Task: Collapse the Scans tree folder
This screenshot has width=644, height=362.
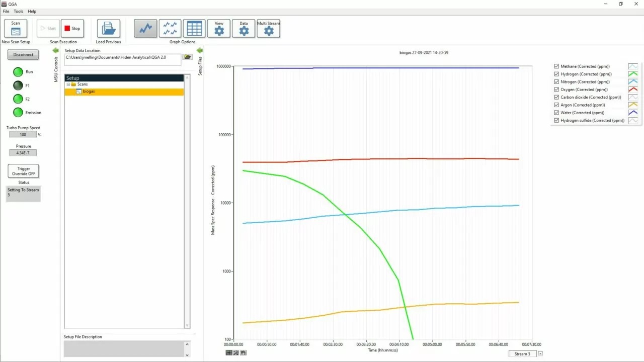Action: click(x=68, y=84)
